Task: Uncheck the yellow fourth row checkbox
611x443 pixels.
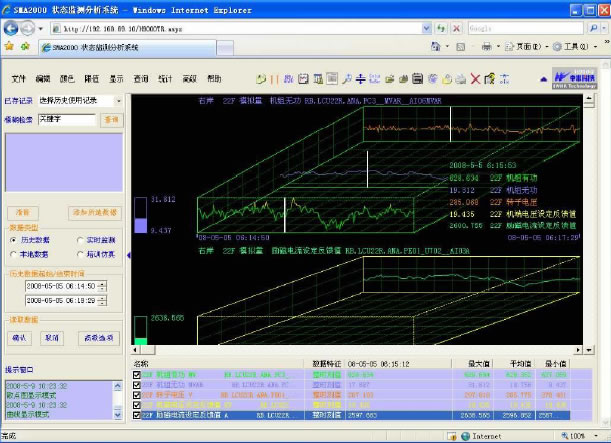Action: click(x=136, y=405)
